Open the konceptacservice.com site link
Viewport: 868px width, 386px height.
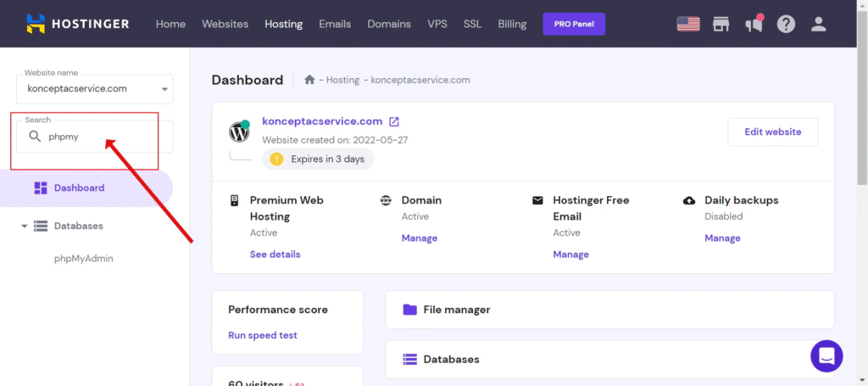(322, 121)
